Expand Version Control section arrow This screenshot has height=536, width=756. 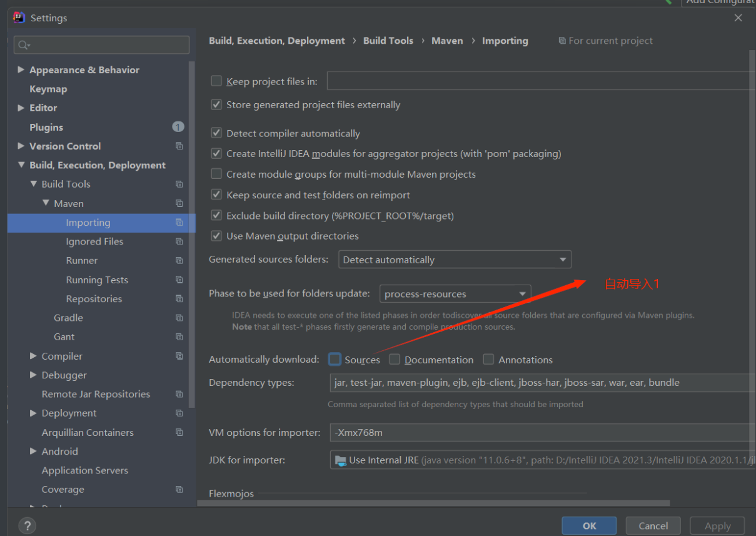tap(21, 146)
